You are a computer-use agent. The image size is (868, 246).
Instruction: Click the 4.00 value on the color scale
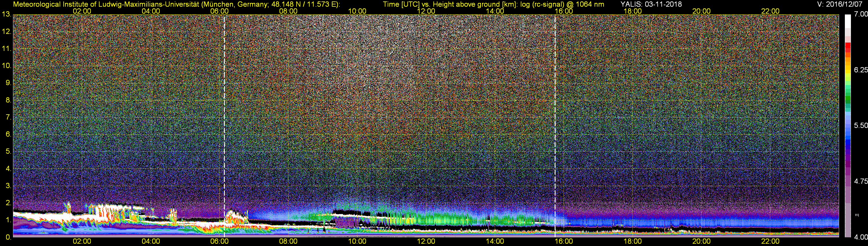click(x=860, y=237)
